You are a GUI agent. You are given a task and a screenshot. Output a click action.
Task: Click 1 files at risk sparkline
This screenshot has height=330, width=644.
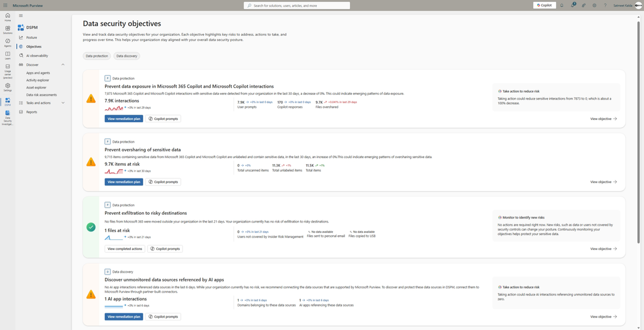114,238
